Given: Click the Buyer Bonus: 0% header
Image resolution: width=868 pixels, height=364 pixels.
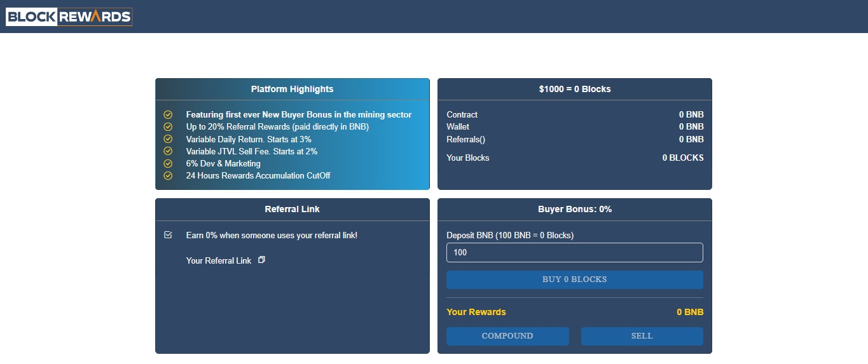Looking at the screenshot, I should coord(575,209).
